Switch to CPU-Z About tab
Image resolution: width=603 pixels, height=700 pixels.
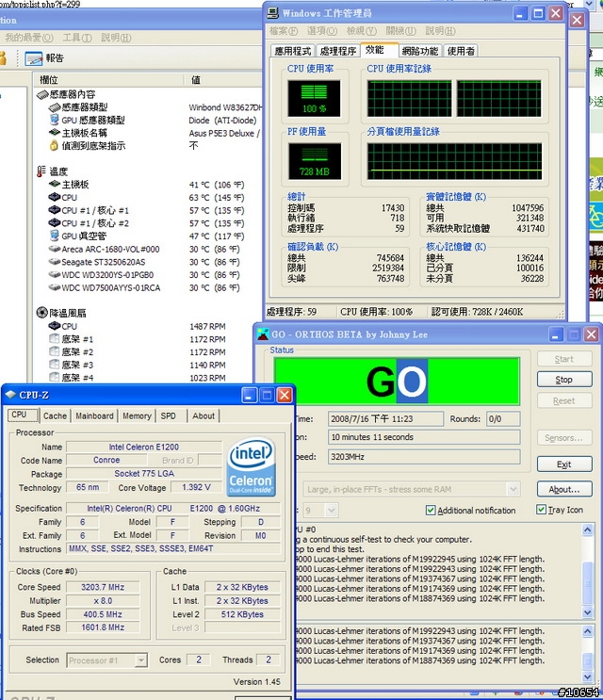204,416
